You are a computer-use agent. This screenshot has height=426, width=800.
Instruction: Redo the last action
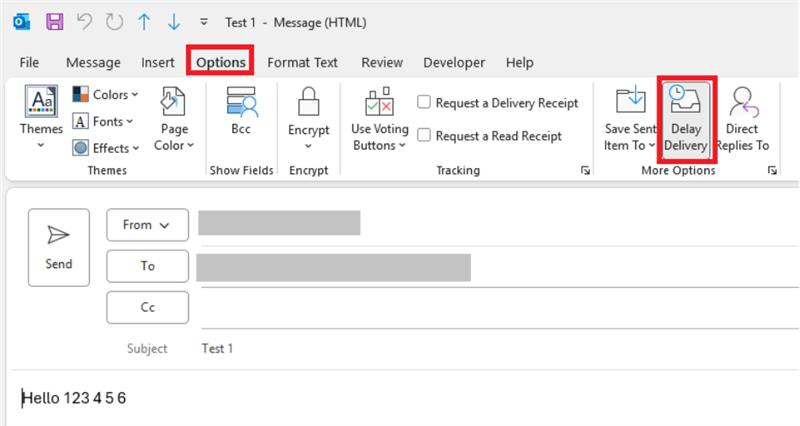114,22
